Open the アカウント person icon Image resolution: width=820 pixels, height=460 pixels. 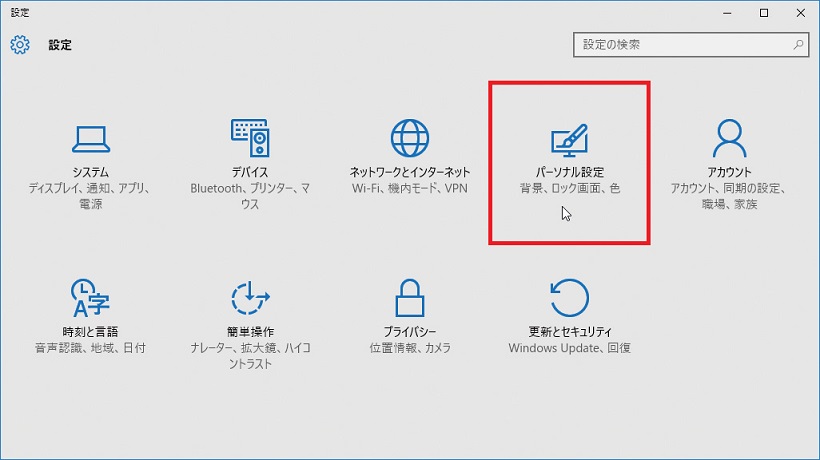click(x=730, y=138)
